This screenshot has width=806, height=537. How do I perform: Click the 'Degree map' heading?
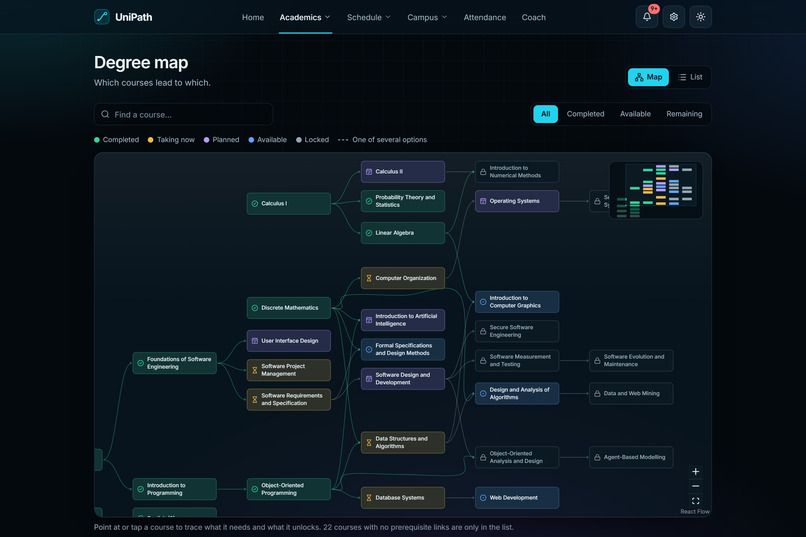(x=141, y=62)
